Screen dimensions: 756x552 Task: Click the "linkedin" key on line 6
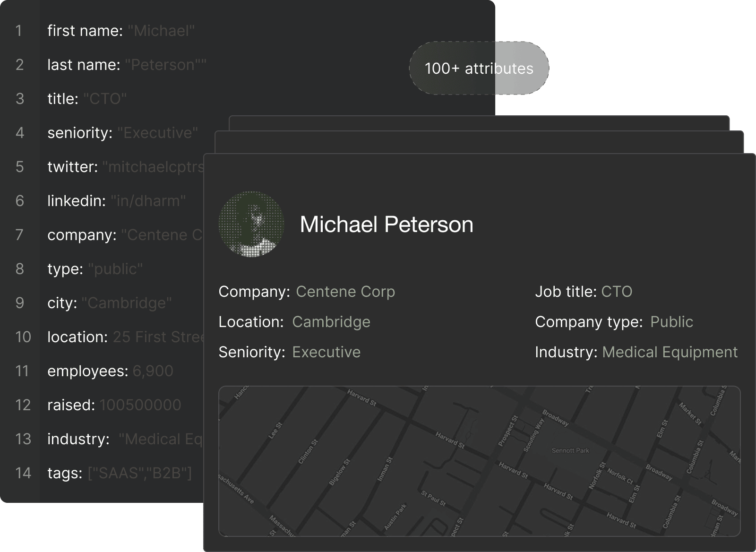coord(77,201)
